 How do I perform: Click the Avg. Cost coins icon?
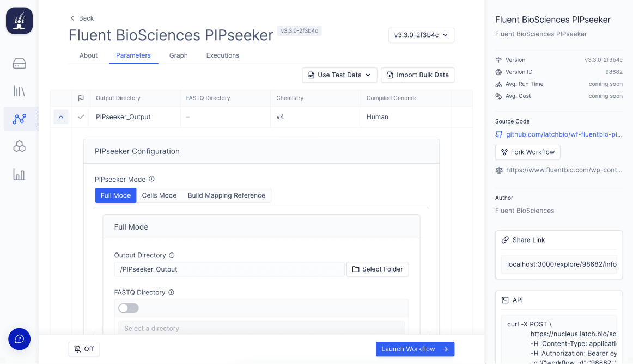tap(498, 96)
